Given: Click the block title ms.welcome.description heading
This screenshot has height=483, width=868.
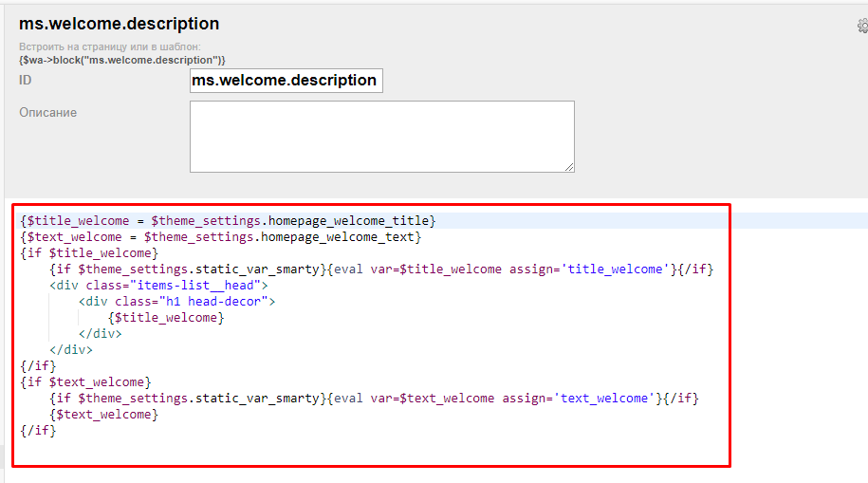Looking at the screenshot, I should coord(119,24).
